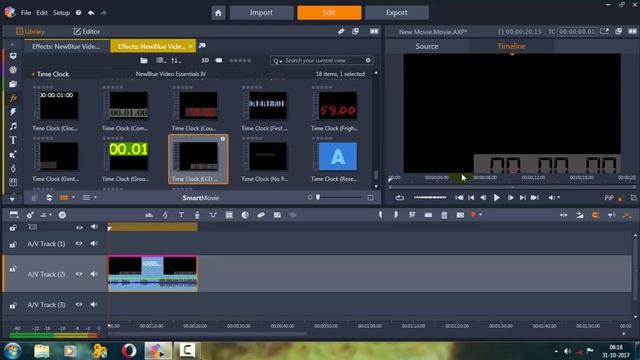This screenshot has width=640, height=360.
Task: Click the preview scrubber ruler
Action: [x=512, y=178]
